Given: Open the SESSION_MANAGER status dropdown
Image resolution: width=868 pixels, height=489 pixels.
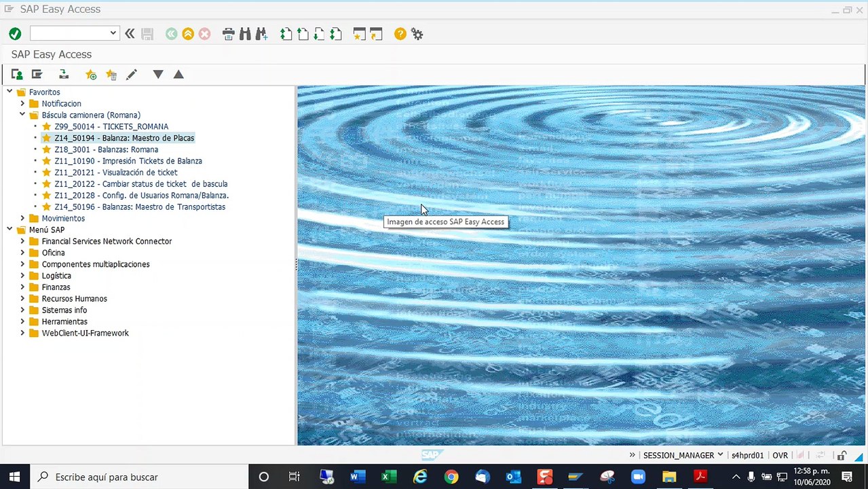Looking at the screenshot, I should pos(720,455).
